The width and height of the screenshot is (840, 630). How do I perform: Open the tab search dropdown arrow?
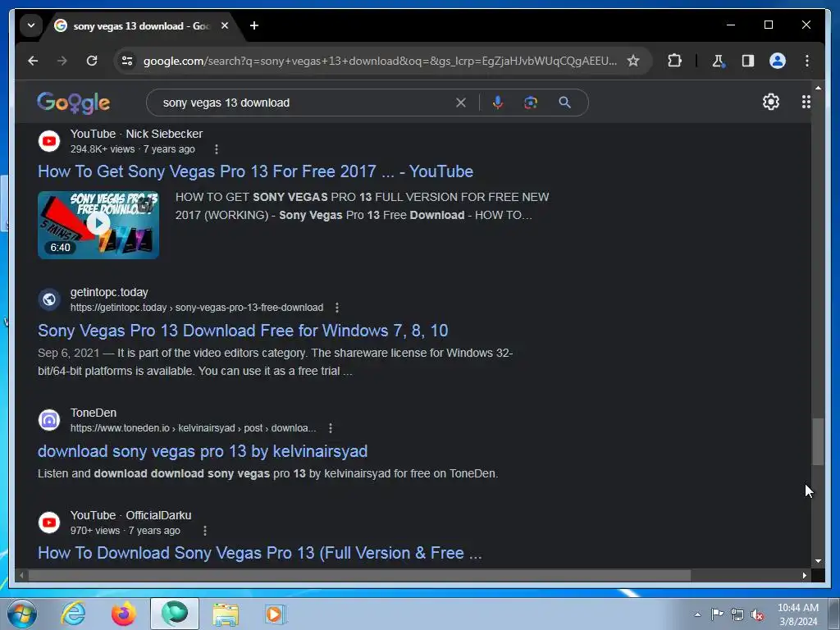(x=31, y=25)
